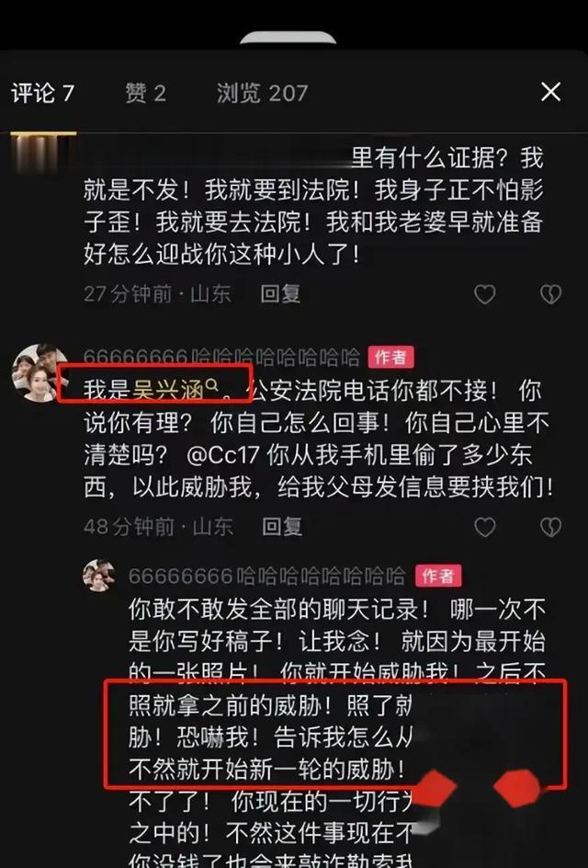This screenshot has height=868, width=588.
Task: Tap the 作者 badge on nested reply
Action: (x=438, y=576)
